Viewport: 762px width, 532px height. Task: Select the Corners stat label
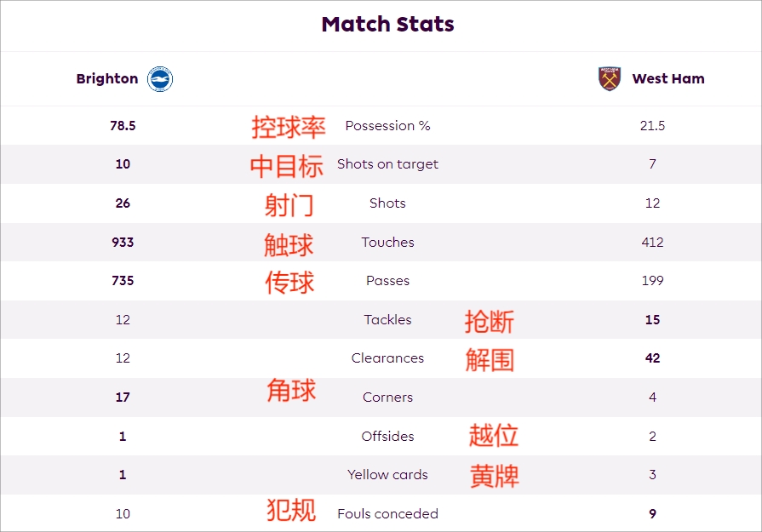coord(387,398)
